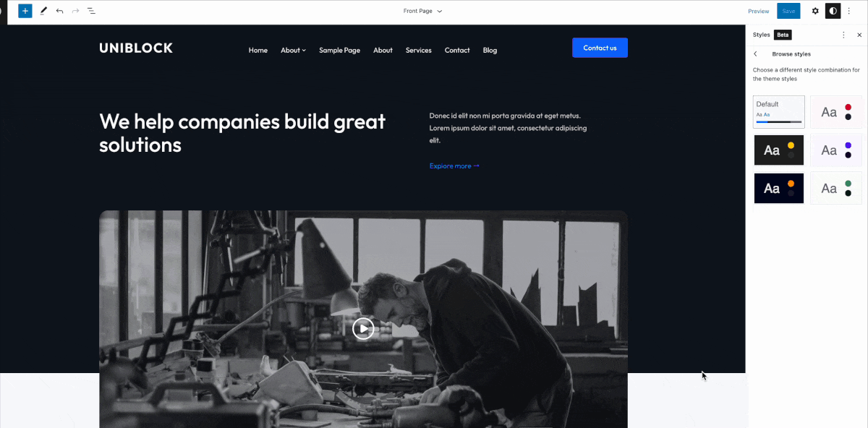868x428 pixels.
Task: Go back from Browse styles
Action: coord(756,54)
